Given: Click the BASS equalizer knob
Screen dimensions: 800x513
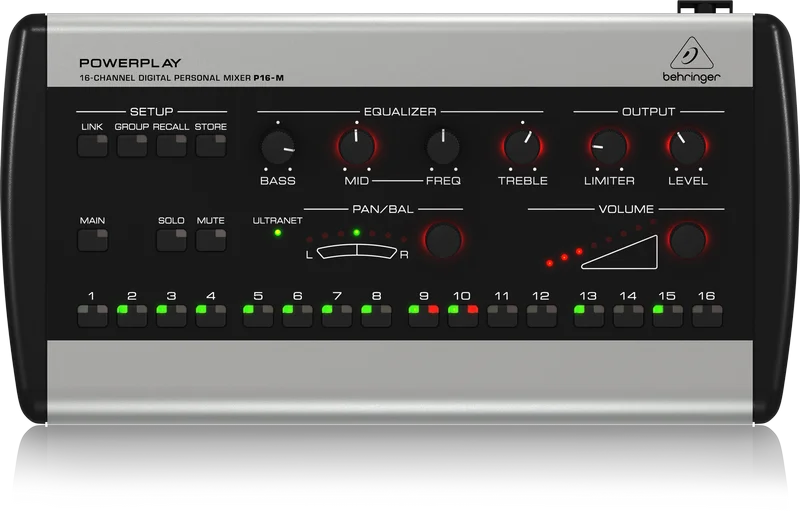Looking at the screenshot, I should click(x=278, y=148).
